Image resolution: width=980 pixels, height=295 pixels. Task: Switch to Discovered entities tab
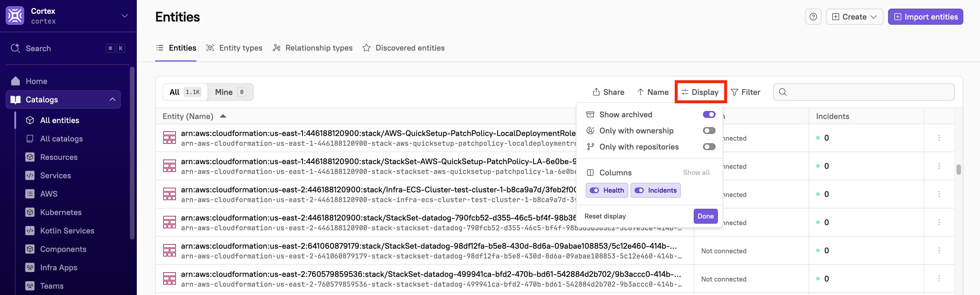[x=404, y=48]
